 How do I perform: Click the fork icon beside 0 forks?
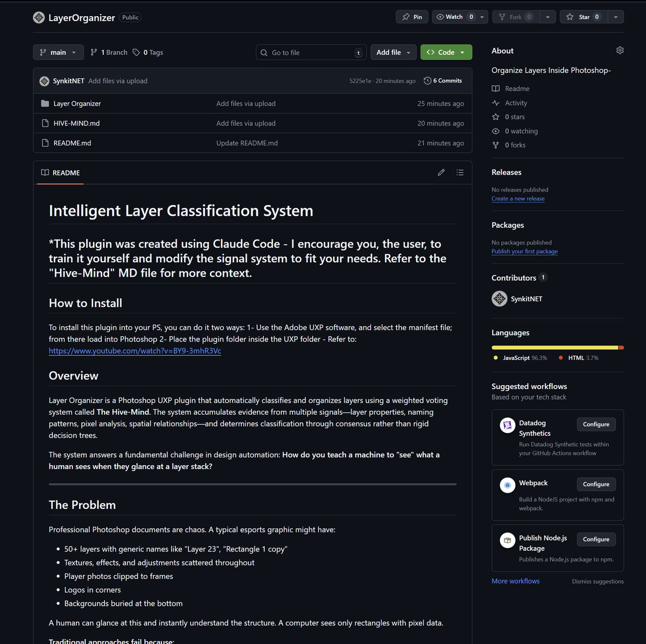496,145
